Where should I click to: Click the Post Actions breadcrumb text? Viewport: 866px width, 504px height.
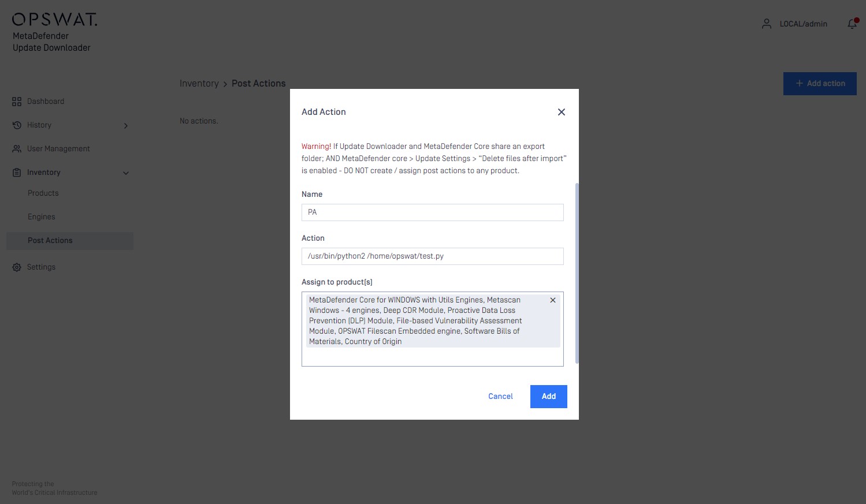[259, 84]
